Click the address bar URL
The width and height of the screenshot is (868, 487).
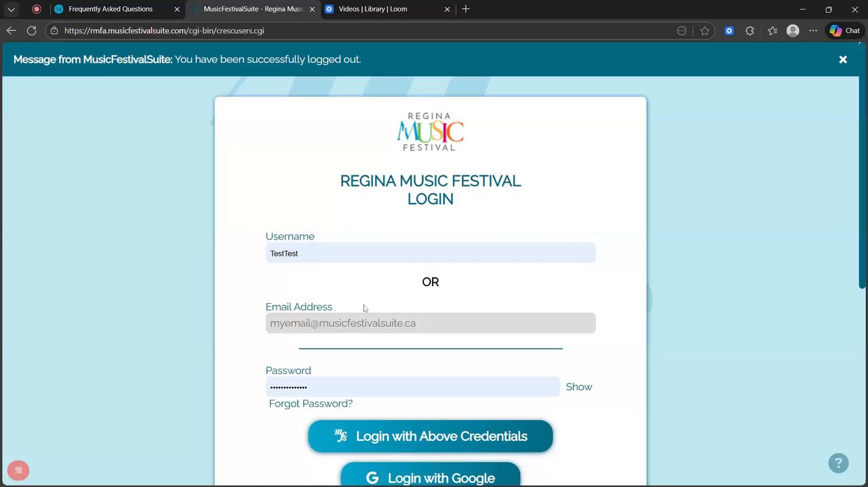click(x=164, y=30)
